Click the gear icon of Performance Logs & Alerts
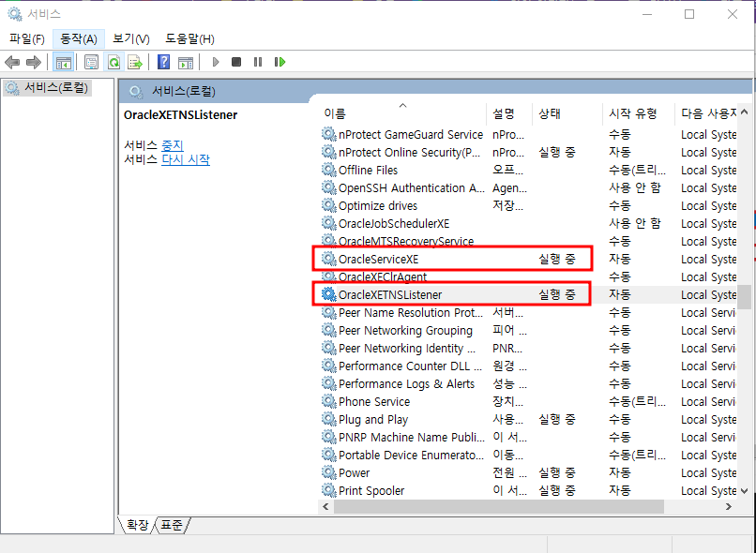Viewport: 756px width, 553px height. tap(329, 383)
